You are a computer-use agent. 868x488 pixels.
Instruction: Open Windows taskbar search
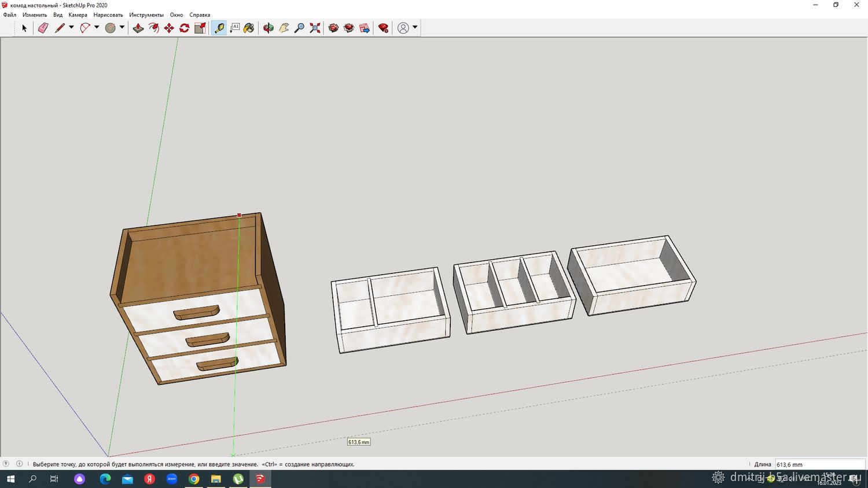(x=32, y=479)
